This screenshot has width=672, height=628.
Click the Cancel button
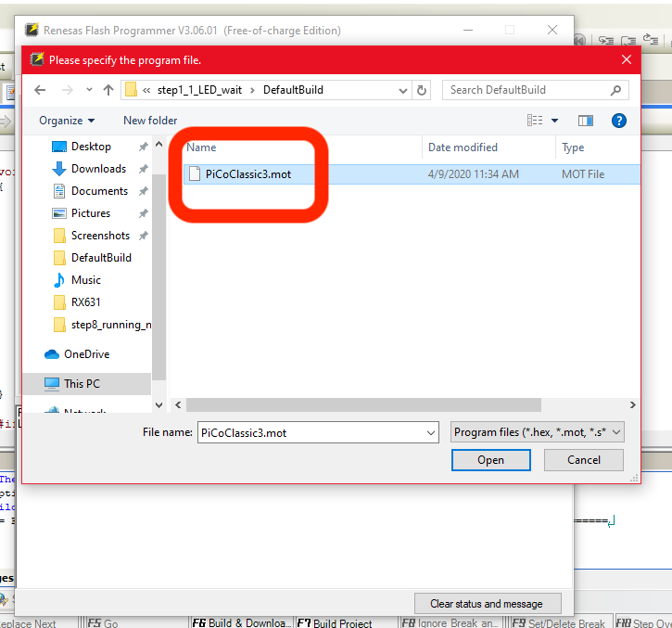coord(584,460)
